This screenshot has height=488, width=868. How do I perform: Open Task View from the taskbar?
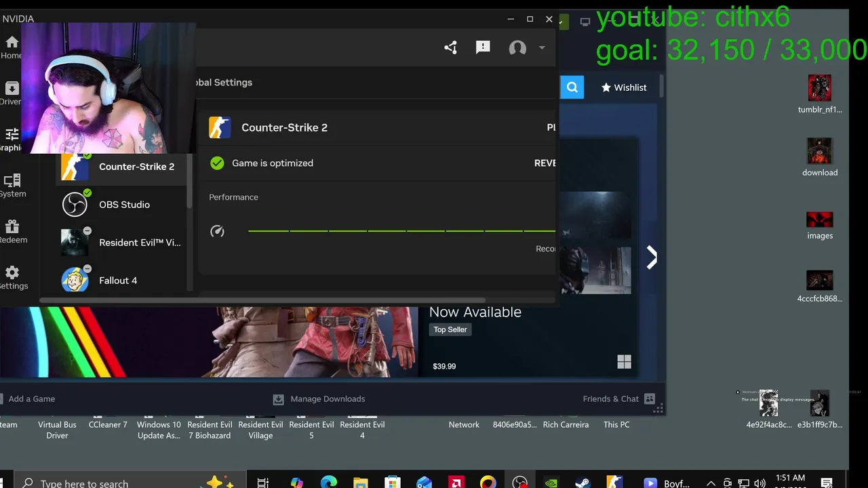point(263,483)
